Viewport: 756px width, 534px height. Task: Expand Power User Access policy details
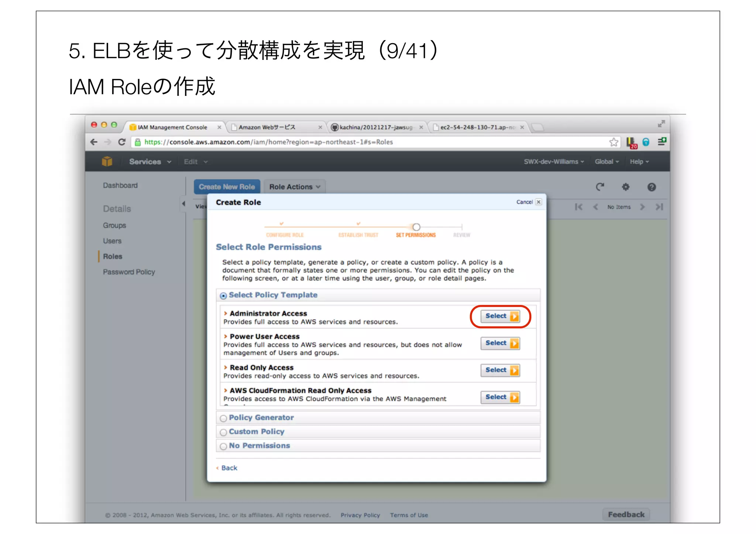coord(225,337)
